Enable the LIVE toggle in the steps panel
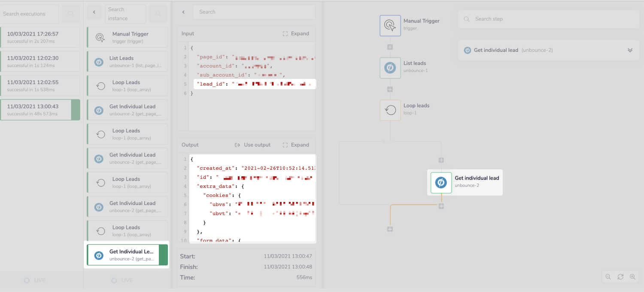This screenshot has width=644, height=292. 122,280
